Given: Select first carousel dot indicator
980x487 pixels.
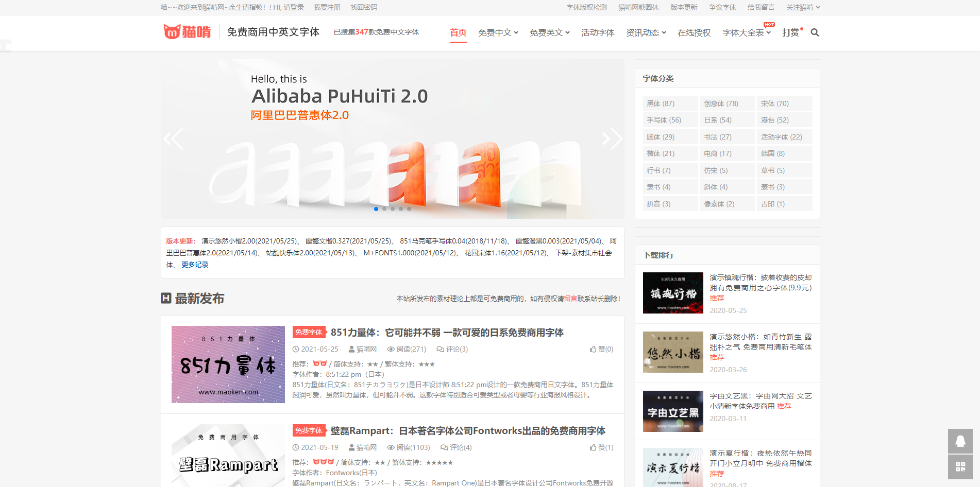Looking at the screenshot, I should coord(376,209).
